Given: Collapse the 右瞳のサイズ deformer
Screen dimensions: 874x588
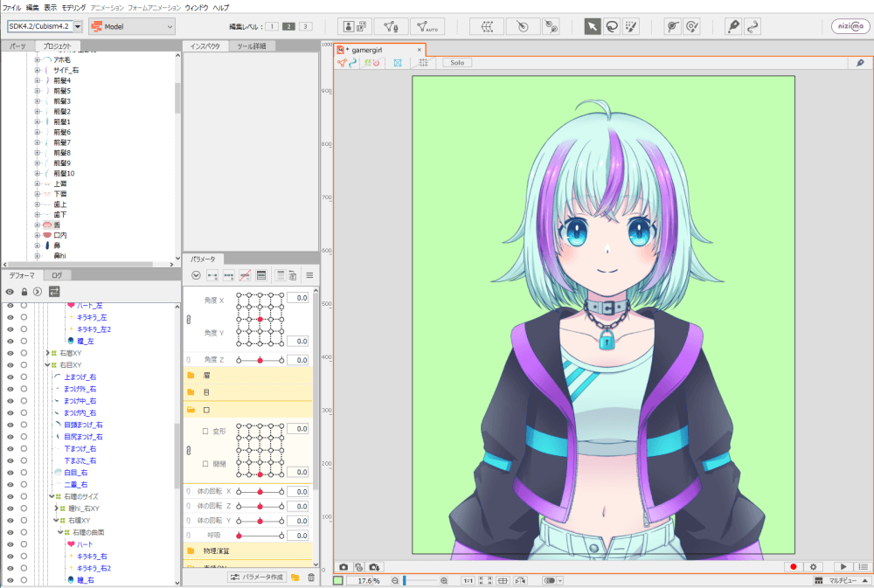Looking at the screenshot, I should click(x=52, y=496).
